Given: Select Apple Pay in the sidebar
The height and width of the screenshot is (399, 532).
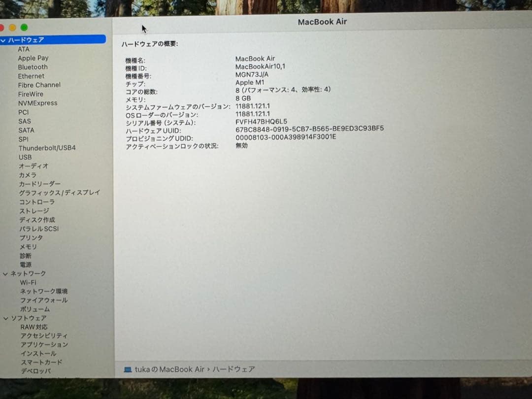Looking at the screenshot, I should 33,58.
